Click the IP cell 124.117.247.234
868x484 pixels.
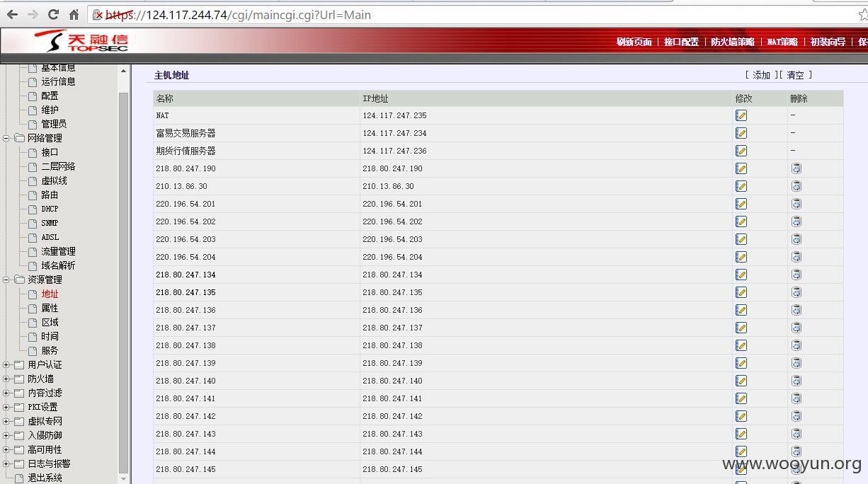pos(394,133)
